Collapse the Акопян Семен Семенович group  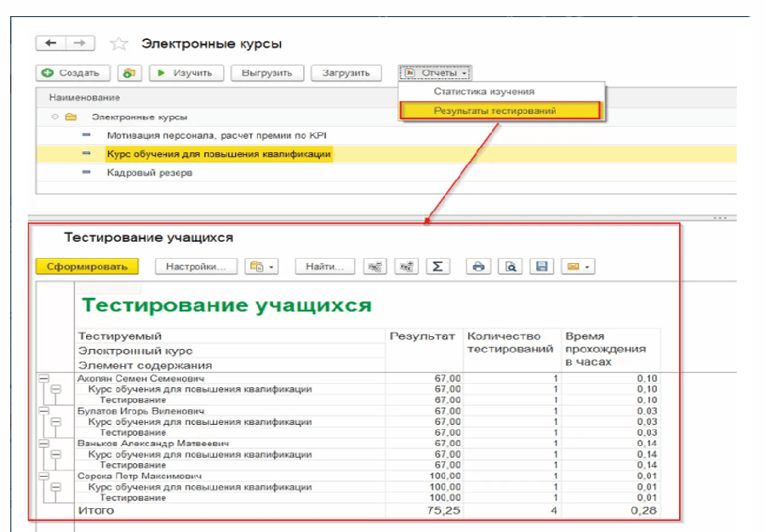pos(44,378)
